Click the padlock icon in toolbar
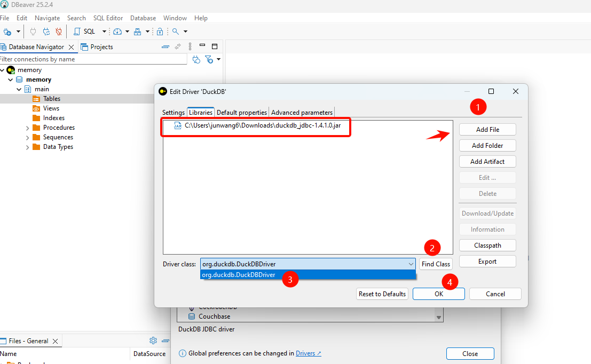This screenshot has height=364, width=591. 159,31
